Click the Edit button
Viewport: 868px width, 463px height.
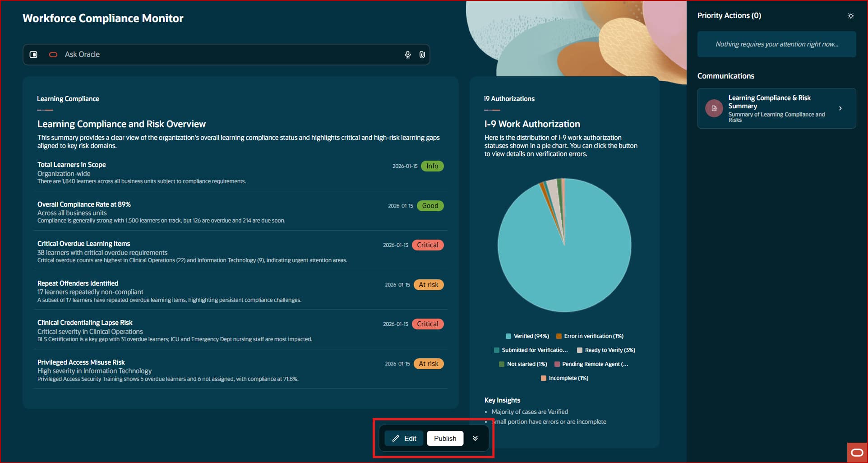[404, 438]
